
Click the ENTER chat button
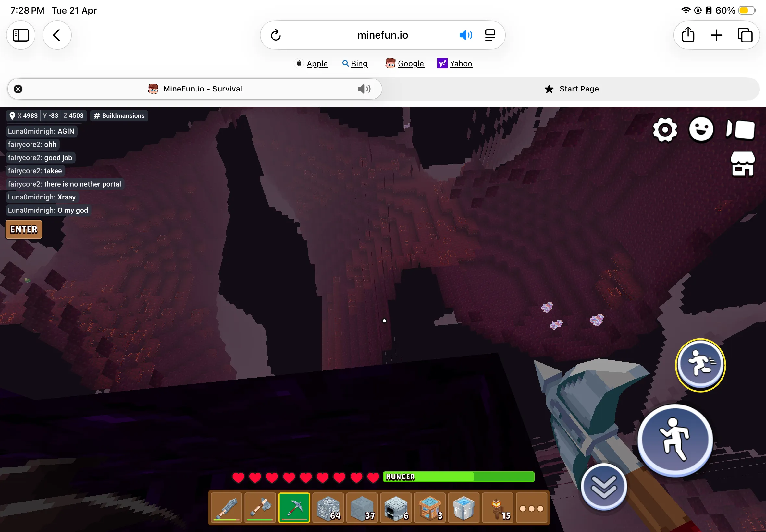24,229
